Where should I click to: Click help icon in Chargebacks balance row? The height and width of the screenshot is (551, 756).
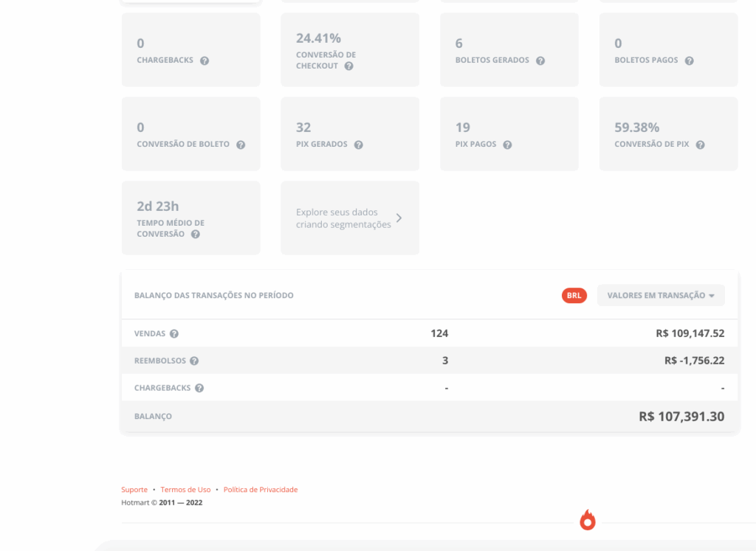[x=199, y=388]
